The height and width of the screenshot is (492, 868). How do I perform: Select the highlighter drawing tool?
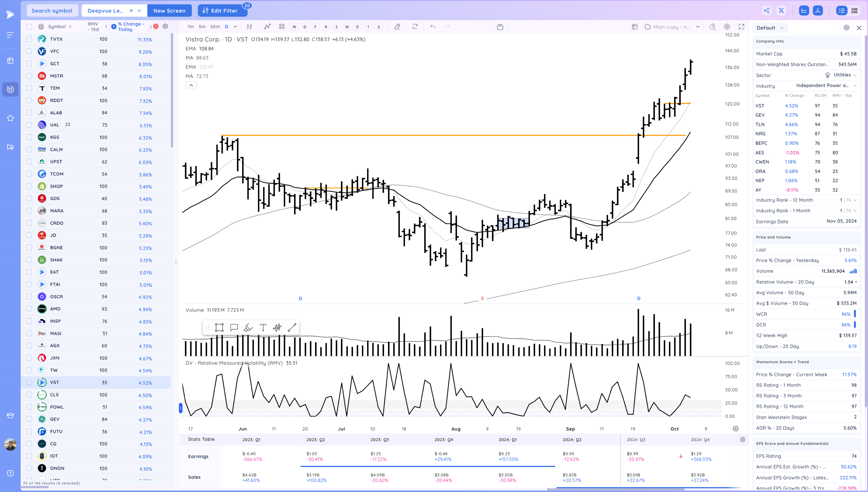pyautogui.click(x=248, y=327)
